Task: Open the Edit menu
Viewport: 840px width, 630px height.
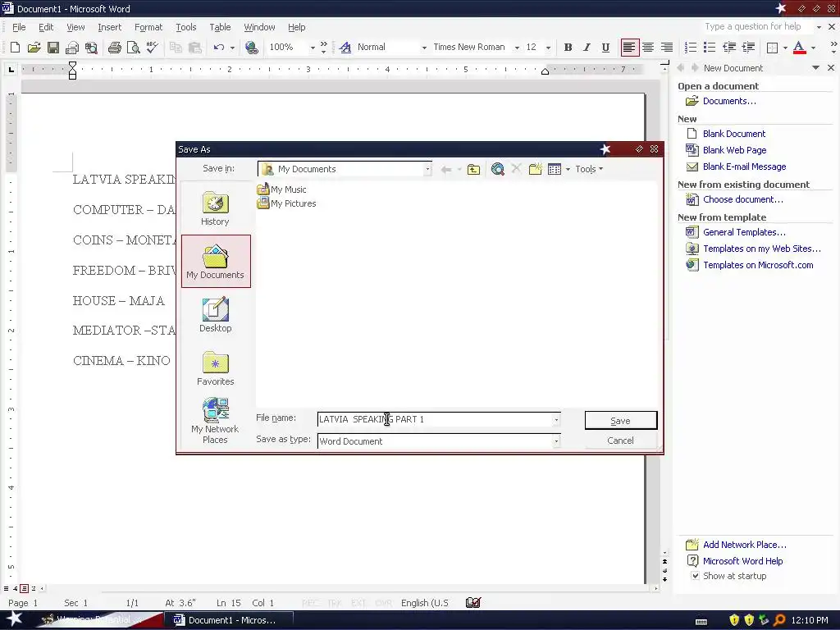Action: 46,27
